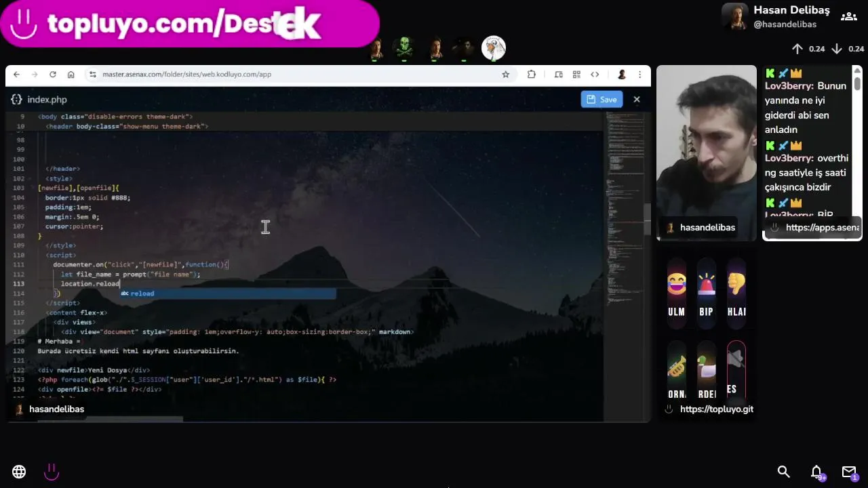Open the https://topluyo.git link
This screenshot has height=488, width=868.
click(x=716, y=409)
